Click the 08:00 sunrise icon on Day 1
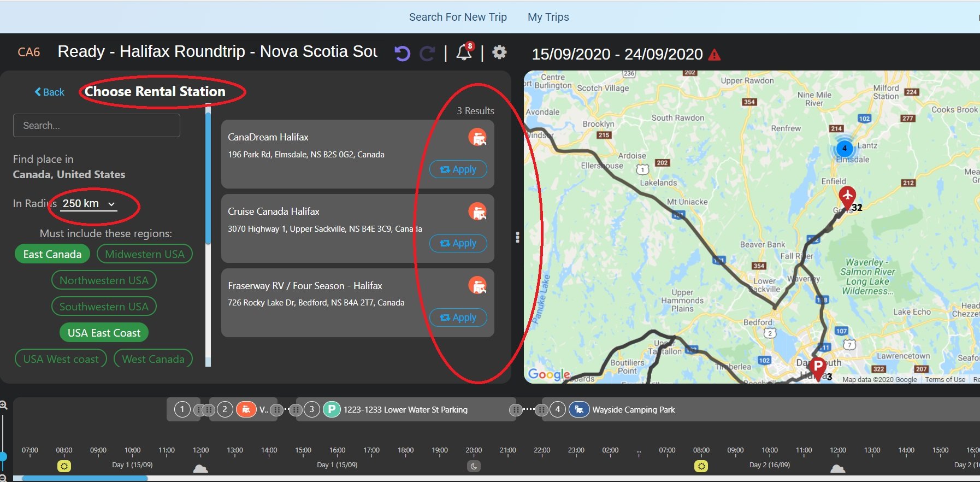Viewport: 980px width, 482px height. (64, 466)
